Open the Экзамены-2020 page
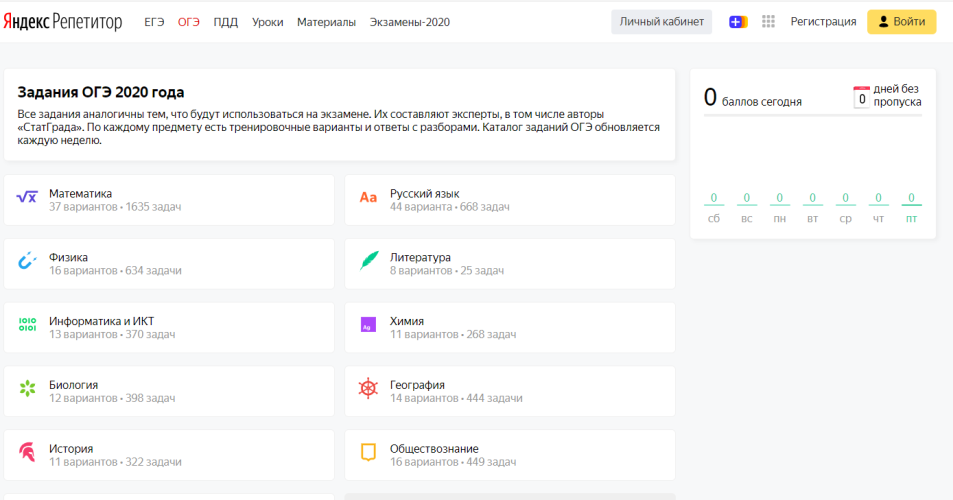The image size is (953, 500). pos(410,22)
